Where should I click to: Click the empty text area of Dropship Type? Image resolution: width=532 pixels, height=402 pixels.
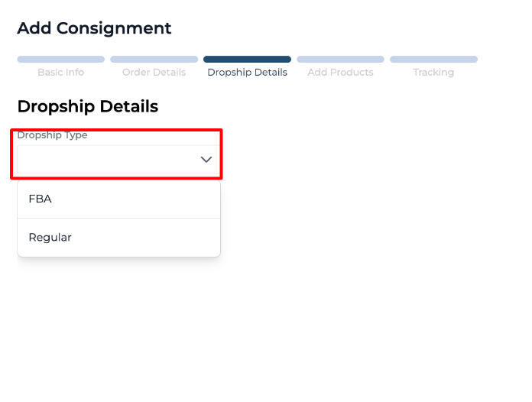click(99, 160)
